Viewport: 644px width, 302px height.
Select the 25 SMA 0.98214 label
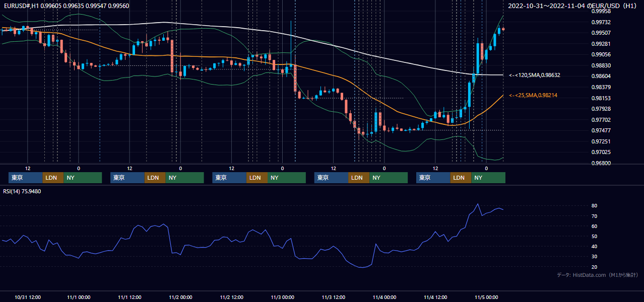click(x=533, y=95)
